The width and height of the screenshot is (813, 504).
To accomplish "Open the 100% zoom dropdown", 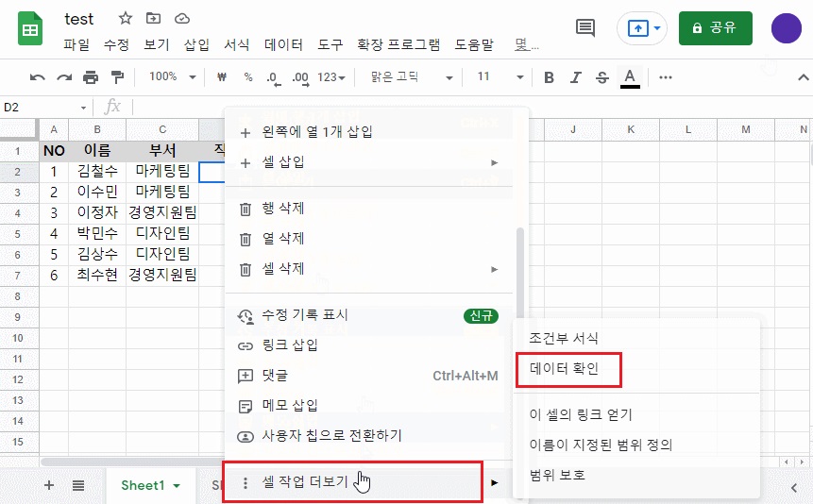I will tap(172, 77).
